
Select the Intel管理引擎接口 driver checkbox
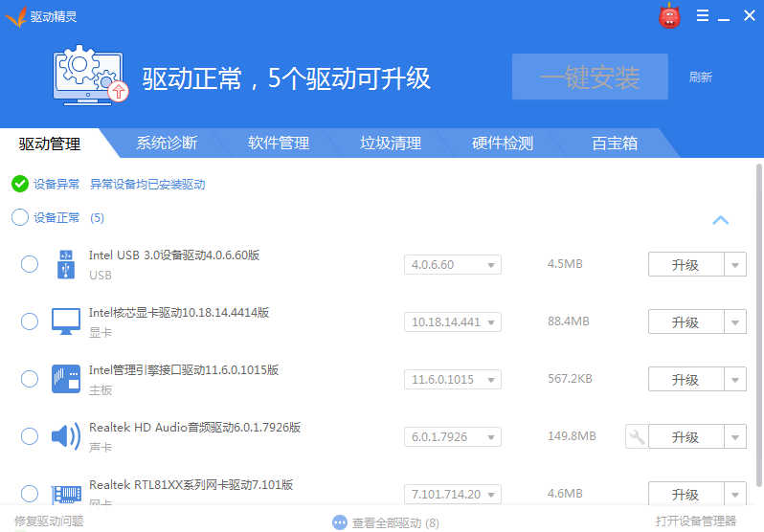point(30,379)
